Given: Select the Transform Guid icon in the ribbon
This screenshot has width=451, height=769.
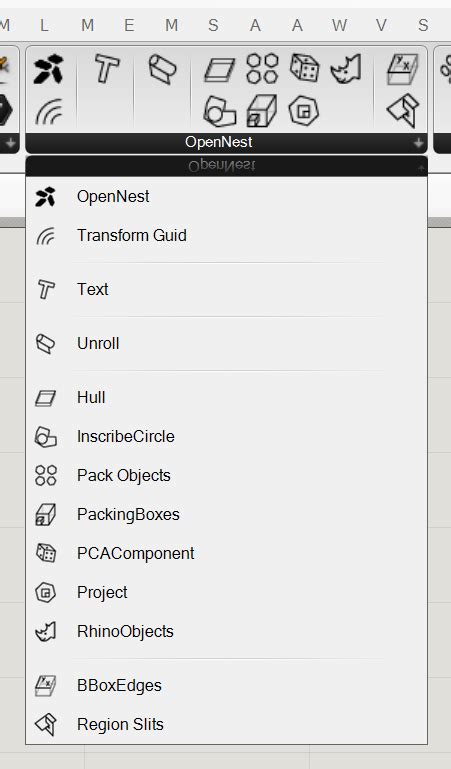Looking at the screenshot, I should click(49, 111).
